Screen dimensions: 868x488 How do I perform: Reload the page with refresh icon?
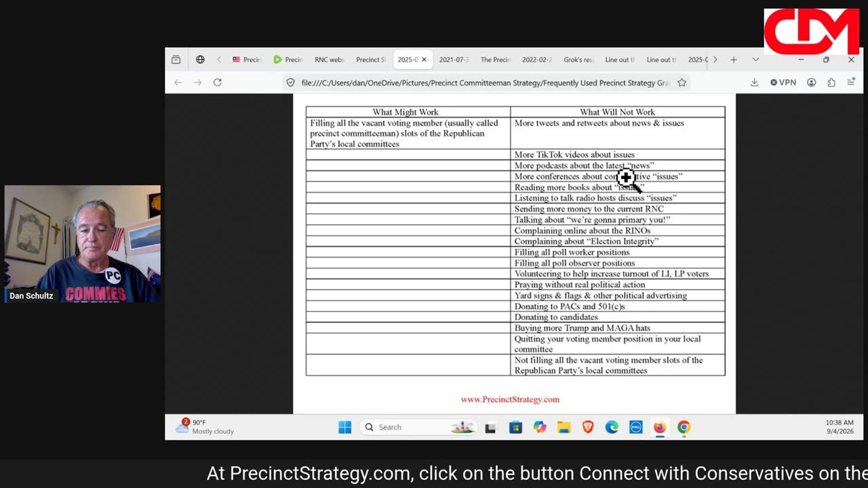pos(217,83)
